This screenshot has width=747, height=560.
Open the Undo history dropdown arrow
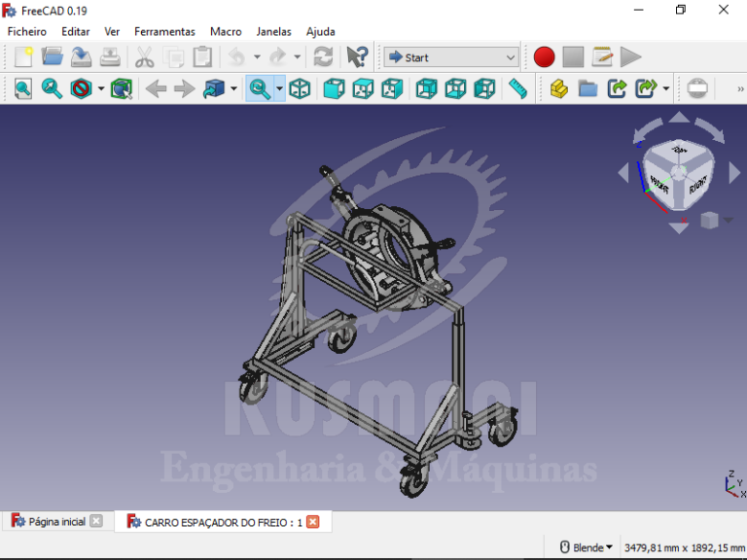257,57
